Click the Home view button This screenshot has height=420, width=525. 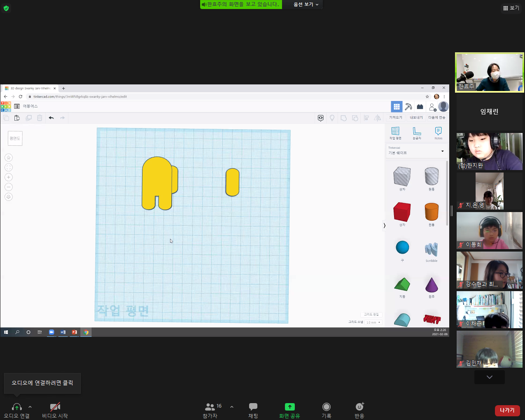coord(8,158)
